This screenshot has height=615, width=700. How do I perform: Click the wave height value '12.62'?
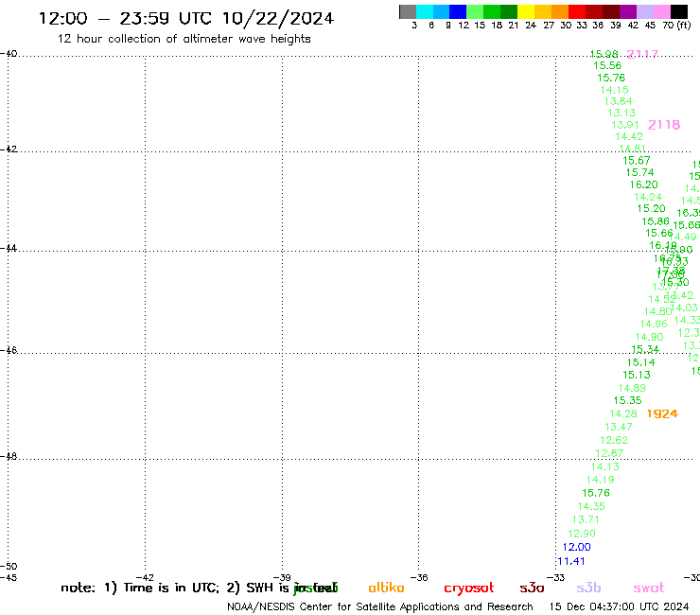[x=614, y=440]
